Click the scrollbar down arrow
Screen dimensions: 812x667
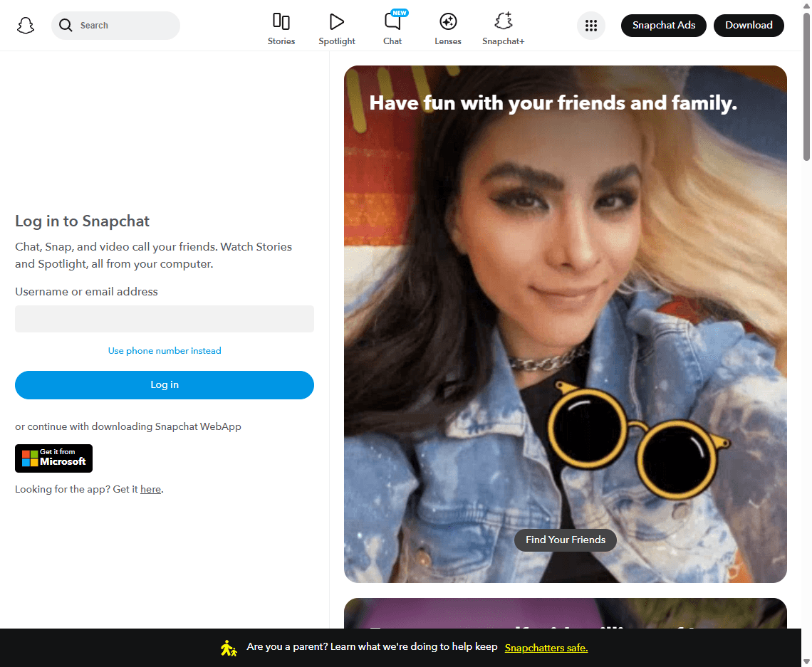[x=806, y=662]
